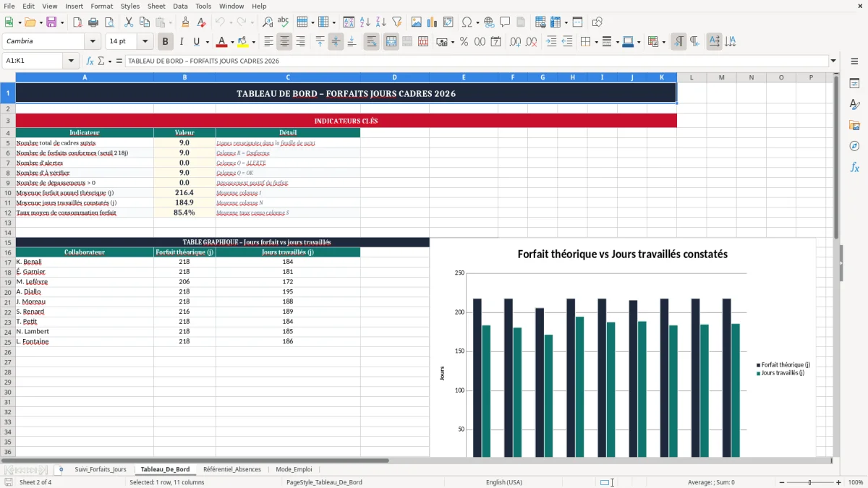Open the sidebar Gallery icon
Screen dimensions: 868x488
(x=854, y=125)
